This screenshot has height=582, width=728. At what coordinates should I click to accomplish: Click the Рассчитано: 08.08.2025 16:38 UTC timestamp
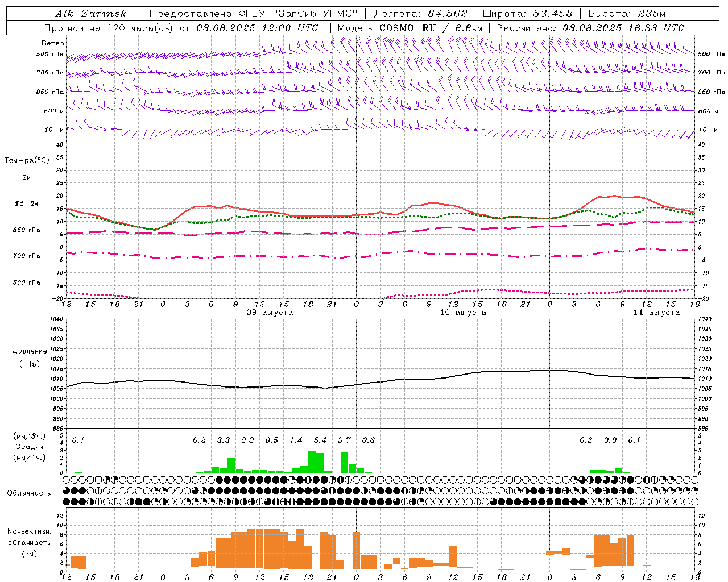click(590, 28)
